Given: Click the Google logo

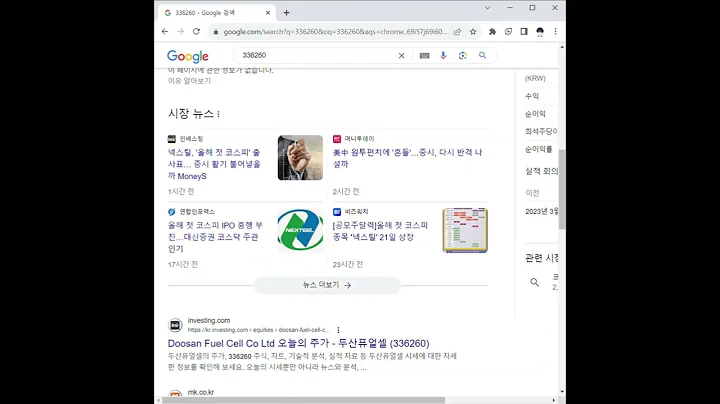Looking at the screenshot, I should pos(188,56).
